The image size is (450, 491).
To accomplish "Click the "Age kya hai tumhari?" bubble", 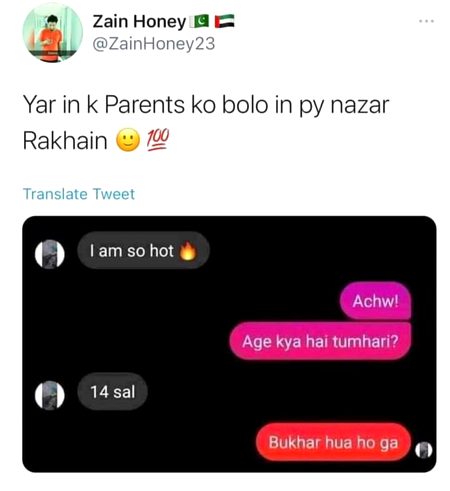I will [320, 341].
